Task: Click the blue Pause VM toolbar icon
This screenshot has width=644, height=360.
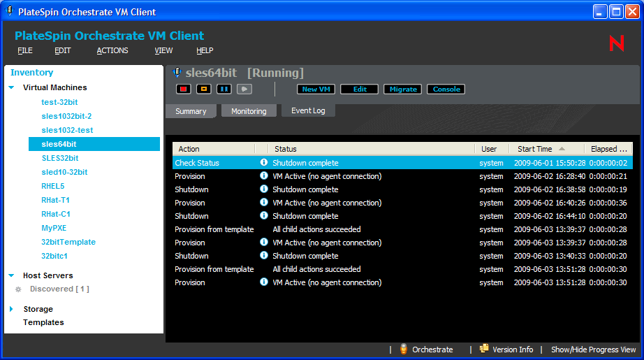Action: tap(224, 89)
